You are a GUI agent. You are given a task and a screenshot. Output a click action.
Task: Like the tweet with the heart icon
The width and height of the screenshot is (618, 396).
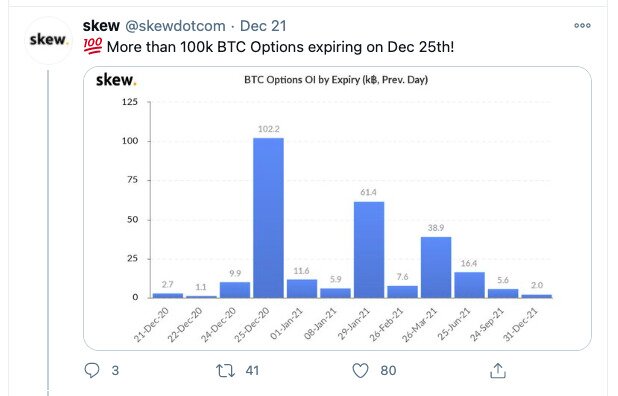coord(360,370)
